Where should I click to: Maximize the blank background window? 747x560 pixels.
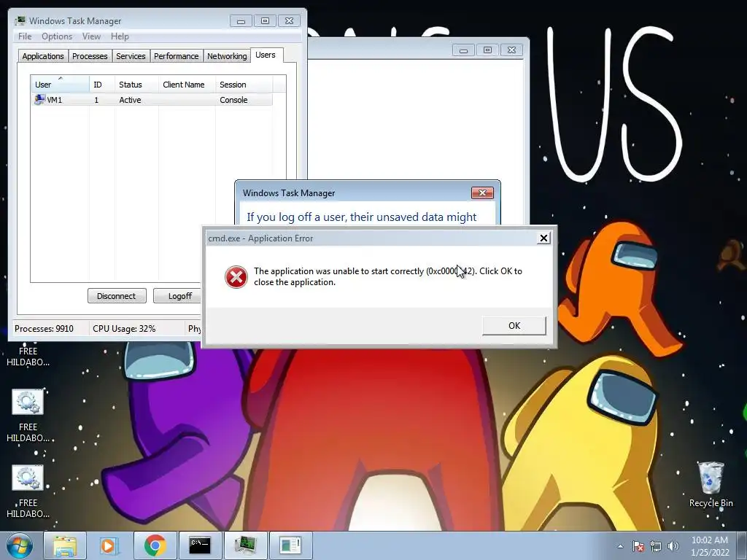[x=487, y=50]
